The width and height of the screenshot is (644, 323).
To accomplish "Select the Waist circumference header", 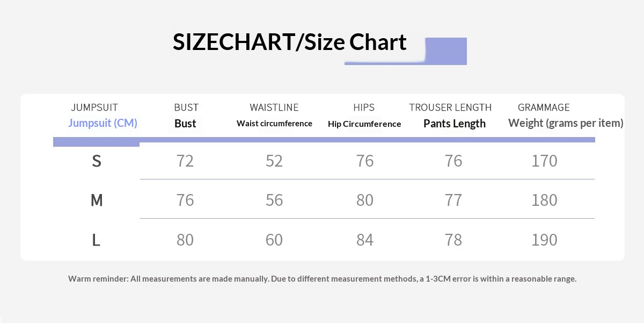I will point(274,124).
